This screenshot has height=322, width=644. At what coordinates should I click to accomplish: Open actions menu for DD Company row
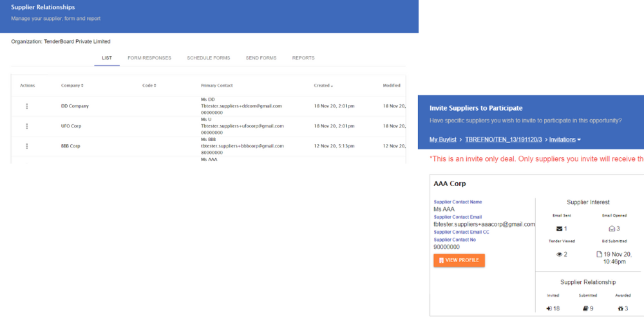coord(27,106)
